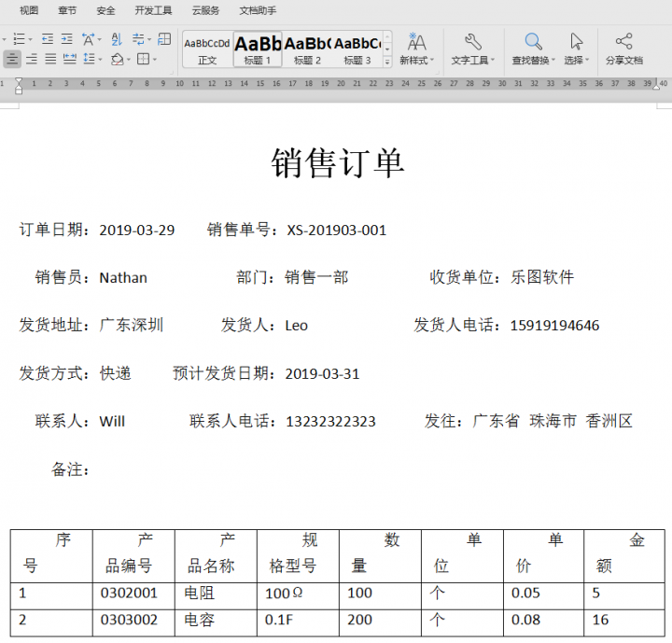The height and width of the screenshot is (643, 672).
Task: Open the 章节 menu tab
Action: point(67,10)
